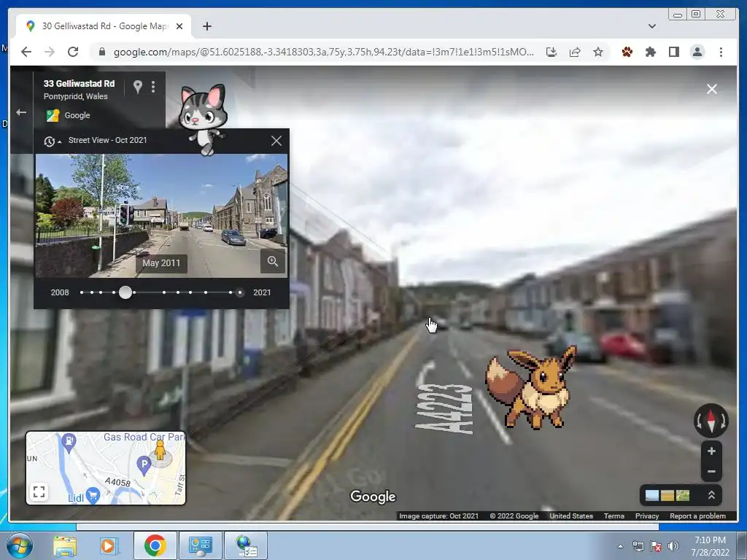Click the location pin icon beside address
Image resolution: width=747 pixels, height=560 pixels.
(138, 87)
